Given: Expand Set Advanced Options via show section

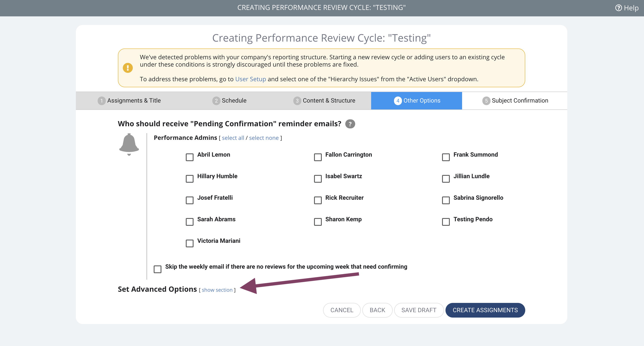Looking at the screenshot, I should coord(217,290).
